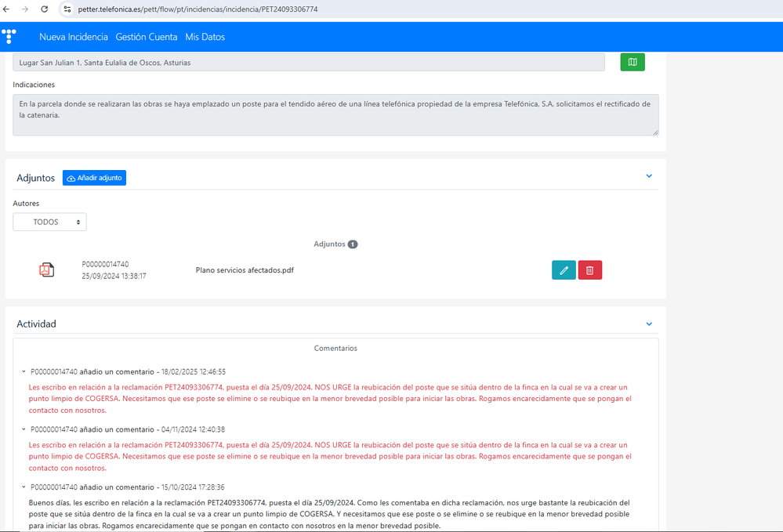Click the PDF file icon of attachment
783x532 pixels.
coord(47,270)
